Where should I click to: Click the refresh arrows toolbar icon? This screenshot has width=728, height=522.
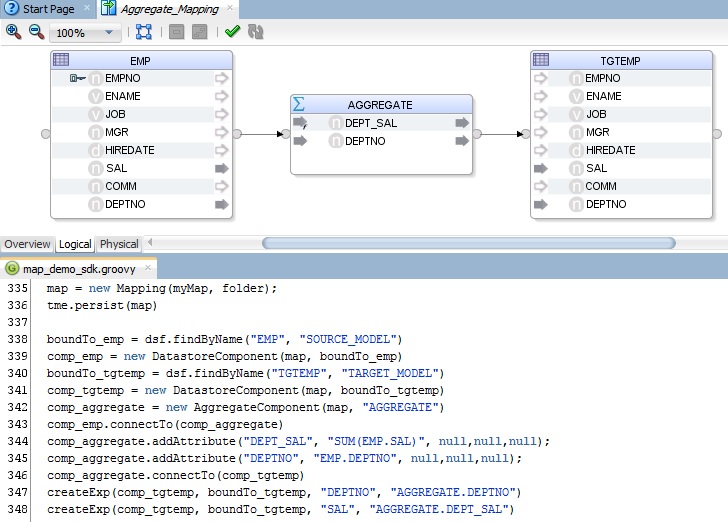point(255,32)
